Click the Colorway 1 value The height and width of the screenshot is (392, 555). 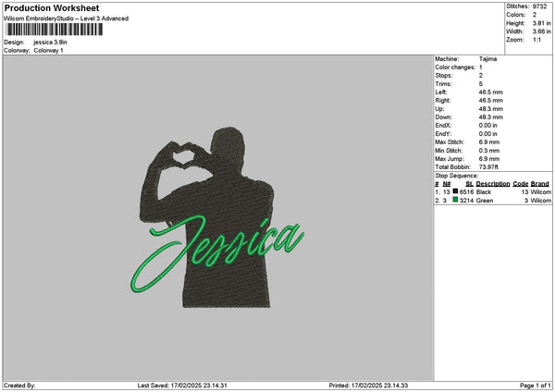click(48, 51)
